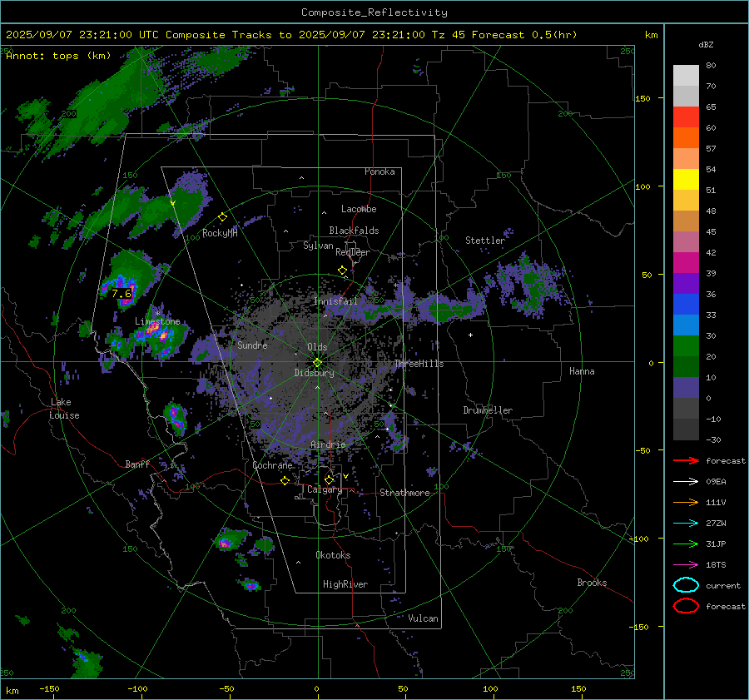Select the magenta 39-42 dBZ color swatch

click(686, 263)
